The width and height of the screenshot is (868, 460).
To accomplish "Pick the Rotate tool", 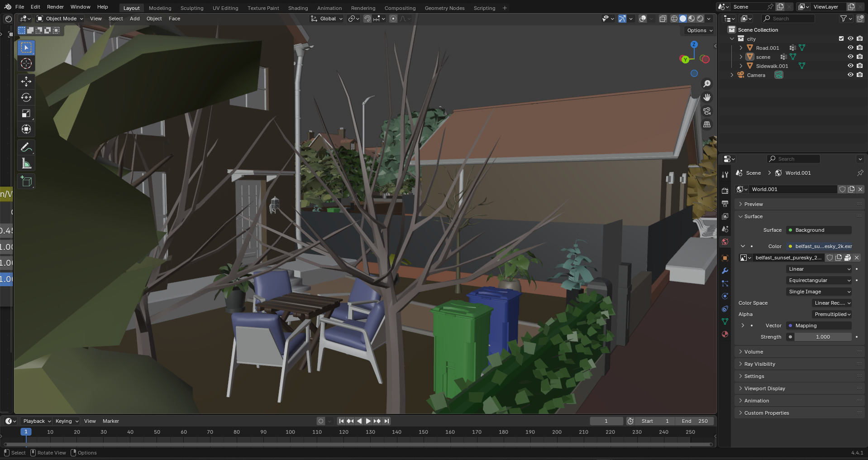I will coord(26,97).
